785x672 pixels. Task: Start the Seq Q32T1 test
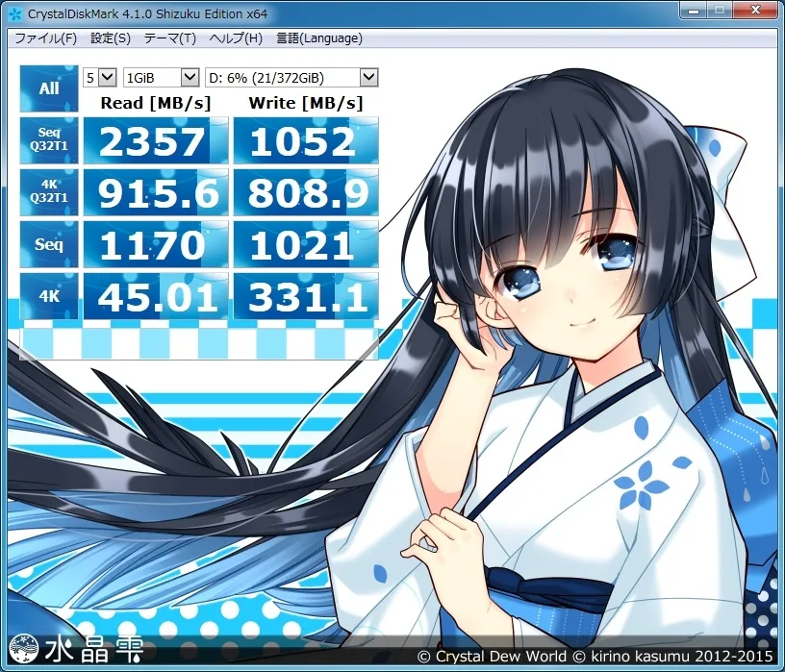point(49,140)
